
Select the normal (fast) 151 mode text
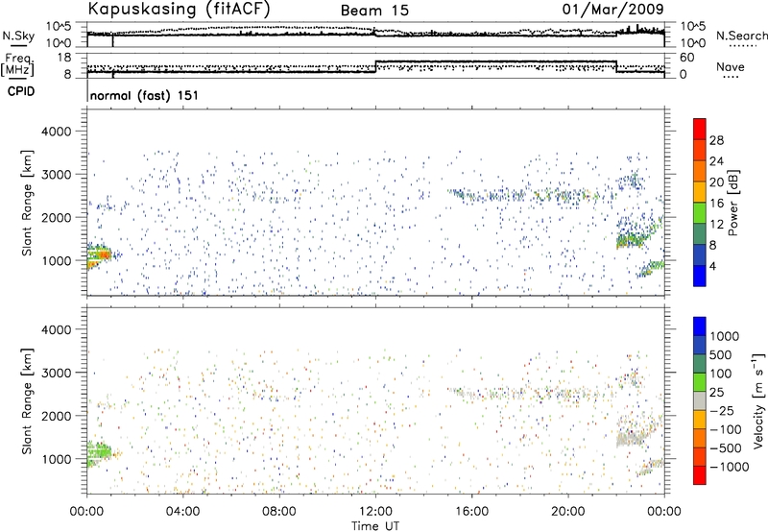point(145,95)
